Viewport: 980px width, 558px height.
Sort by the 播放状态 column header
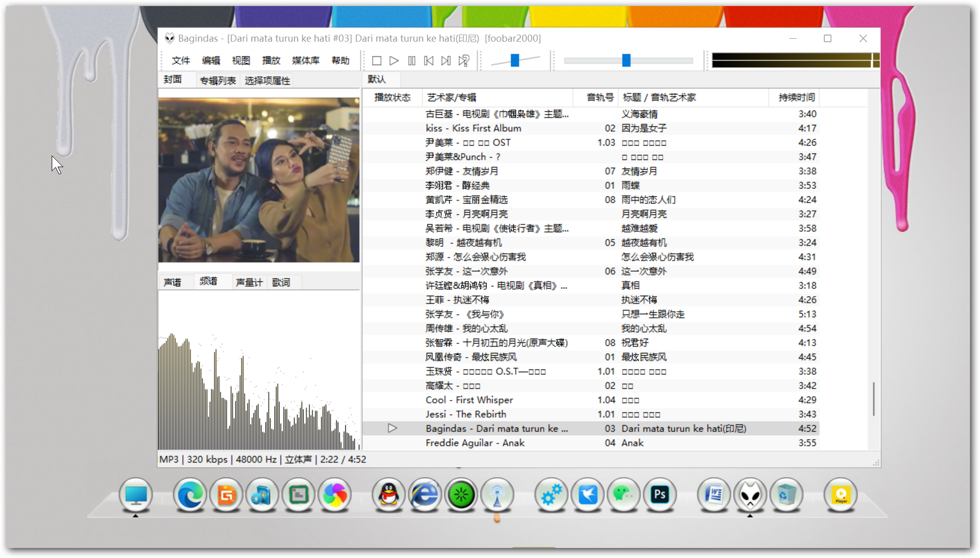pos(393,97)
